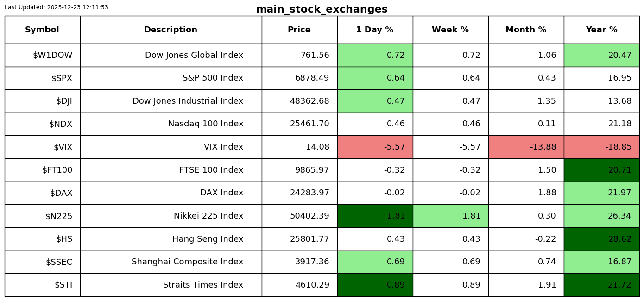644x301 pixels.
Task: Select the Price column header
Action: pos(299,30)
